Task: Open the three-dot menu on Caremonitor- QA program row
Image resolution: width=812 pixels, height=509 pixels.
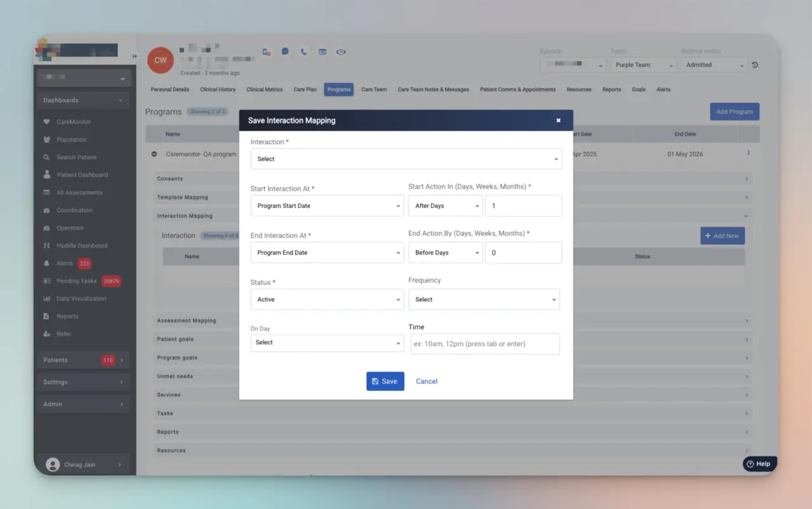Action: pos(749,153)
